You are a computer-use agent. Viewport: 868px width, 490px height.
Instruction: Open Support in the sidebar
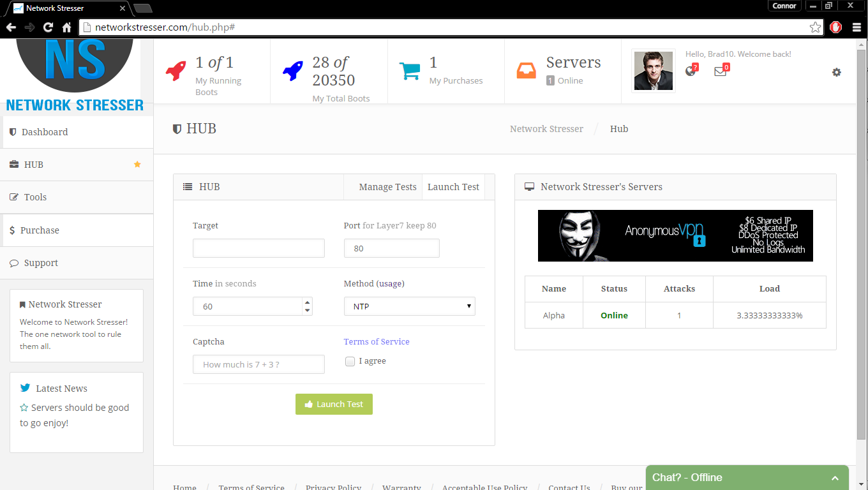(77, 263)
